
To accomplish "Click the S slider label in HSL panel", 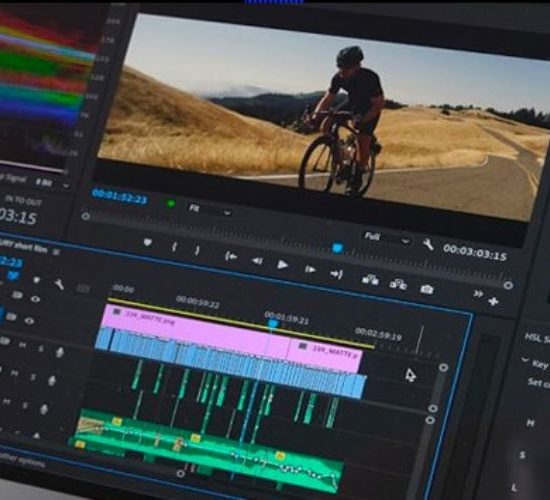I will [523, 455].
